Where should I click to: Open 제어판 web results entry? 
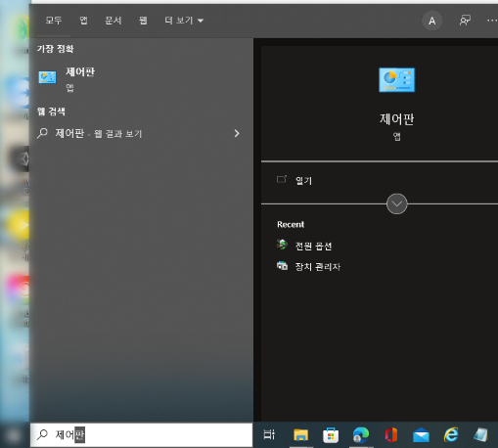141,133
